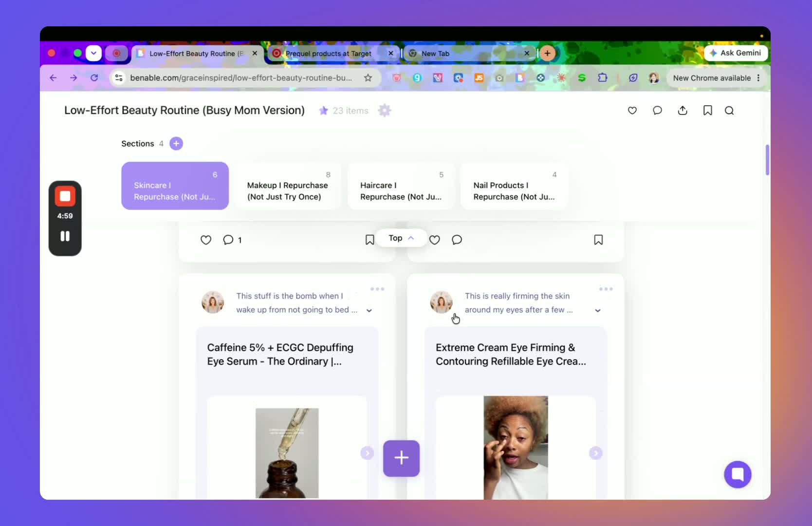Add a new section with the plus button
The image size is (812, 526).
[x=176, y=144]
